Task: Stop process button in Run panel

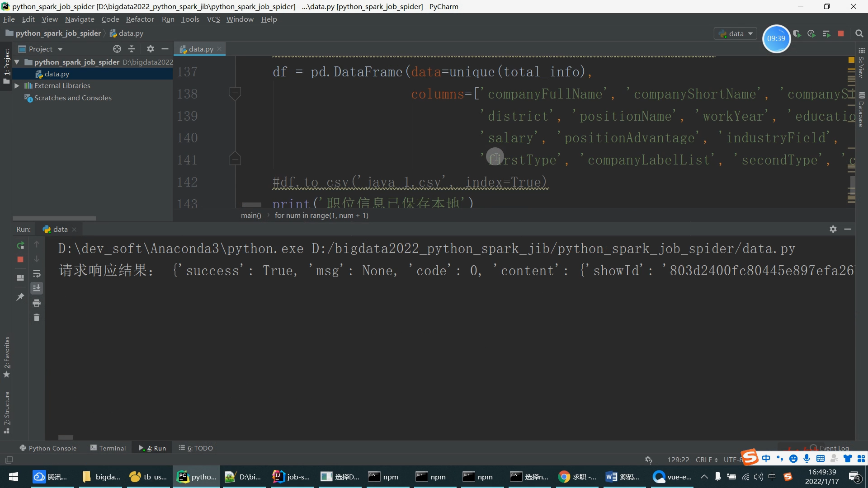Action: (x=20, y=259)
